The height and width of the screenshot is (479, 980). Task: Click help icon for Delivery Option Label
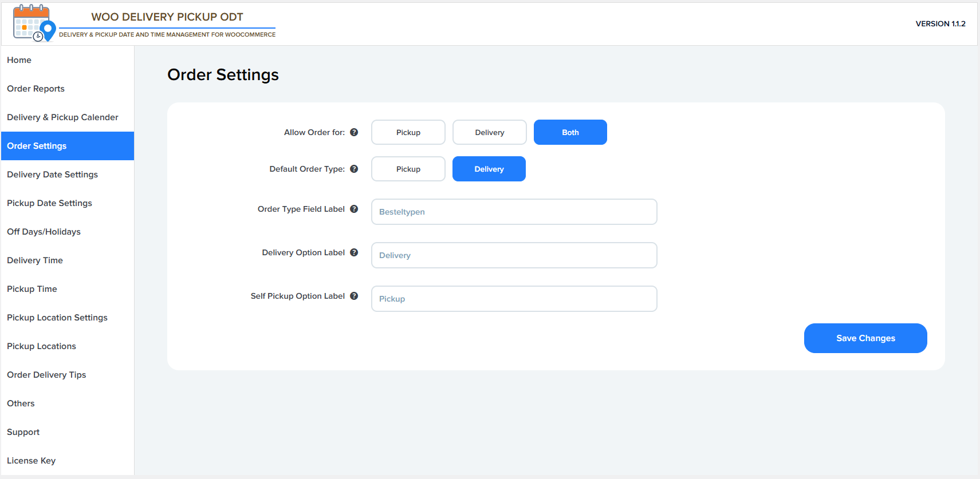tap(354, 252)
